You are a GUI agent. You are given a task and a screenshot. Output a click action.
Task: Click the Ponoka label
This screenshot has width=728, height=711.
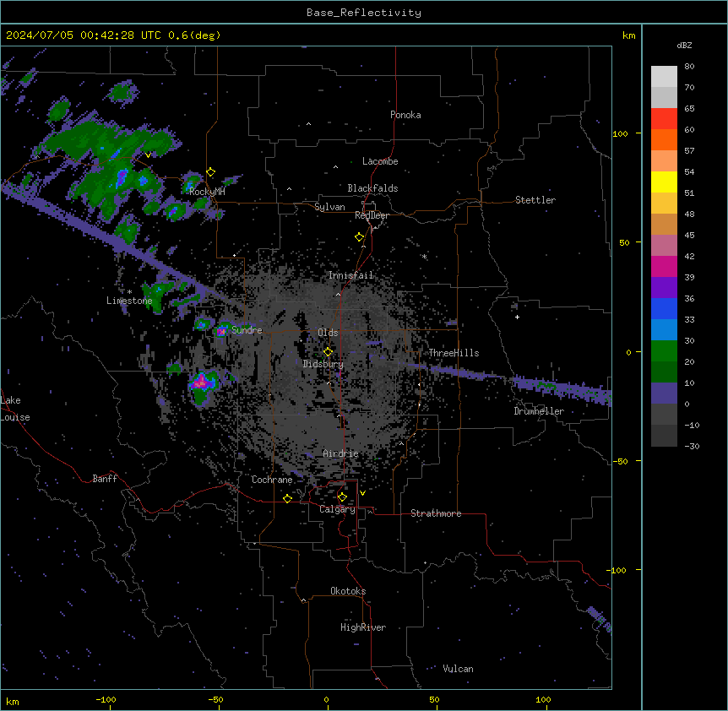405,115
